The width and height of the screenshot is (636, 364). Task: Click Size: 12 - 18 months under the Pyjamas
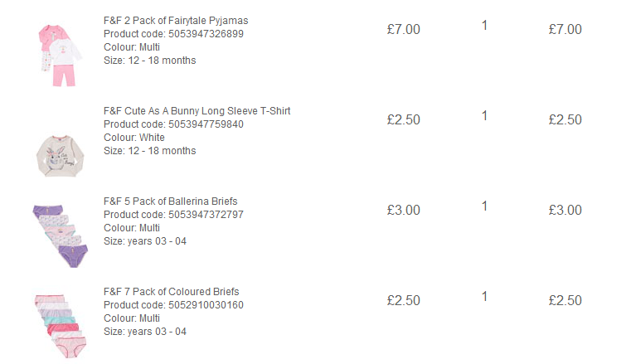[x=149, y=61]
